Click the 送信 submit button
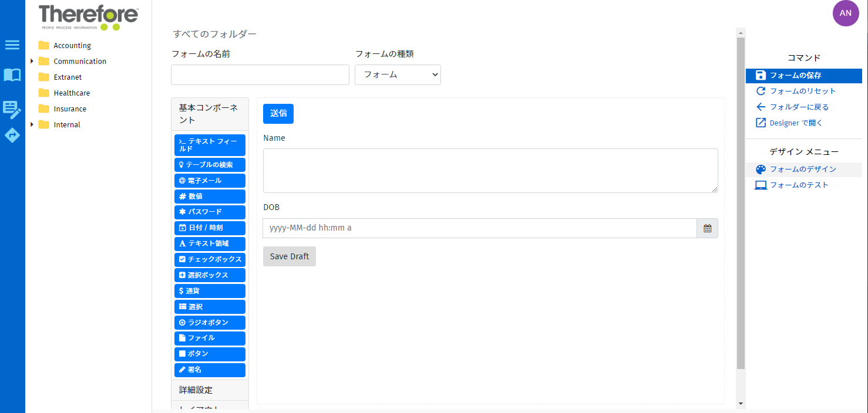 (278, 114)
